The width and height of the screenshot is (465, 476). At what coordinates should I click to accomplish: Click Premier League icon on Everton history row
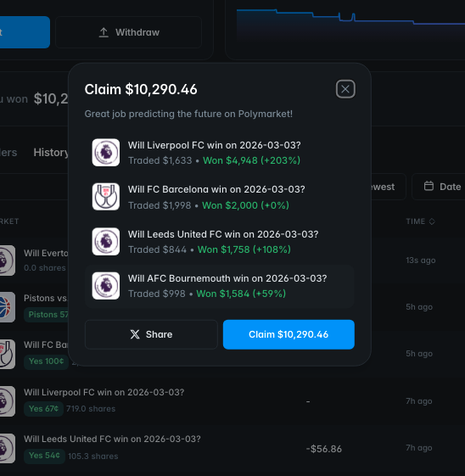(x=7, y=260)
